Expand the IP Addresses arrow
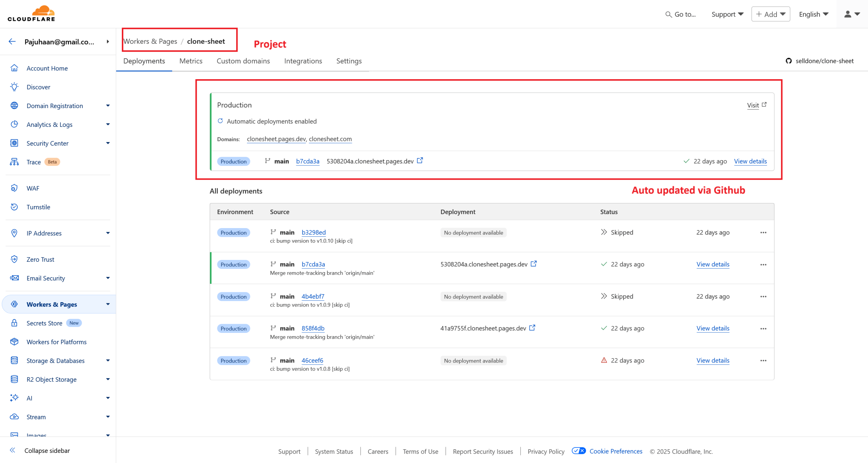 (108, 233)
